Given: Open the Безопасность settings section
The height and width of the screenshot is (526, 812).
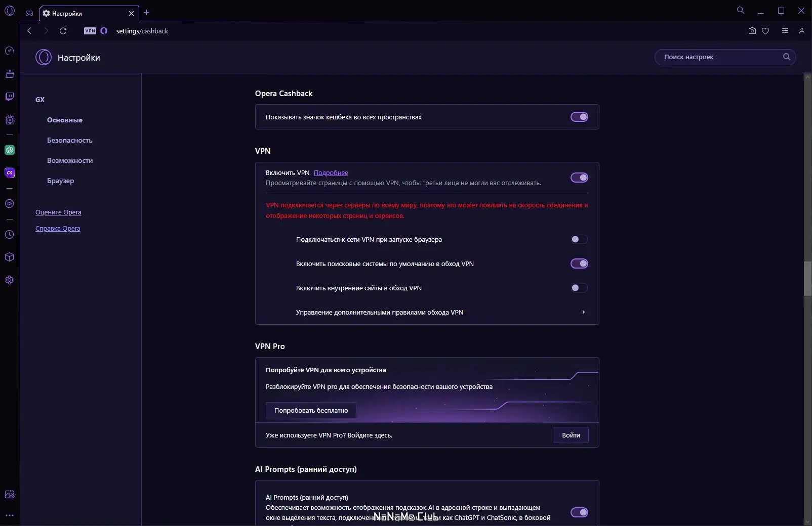Looking at the screenshot, I should point(70,140).
